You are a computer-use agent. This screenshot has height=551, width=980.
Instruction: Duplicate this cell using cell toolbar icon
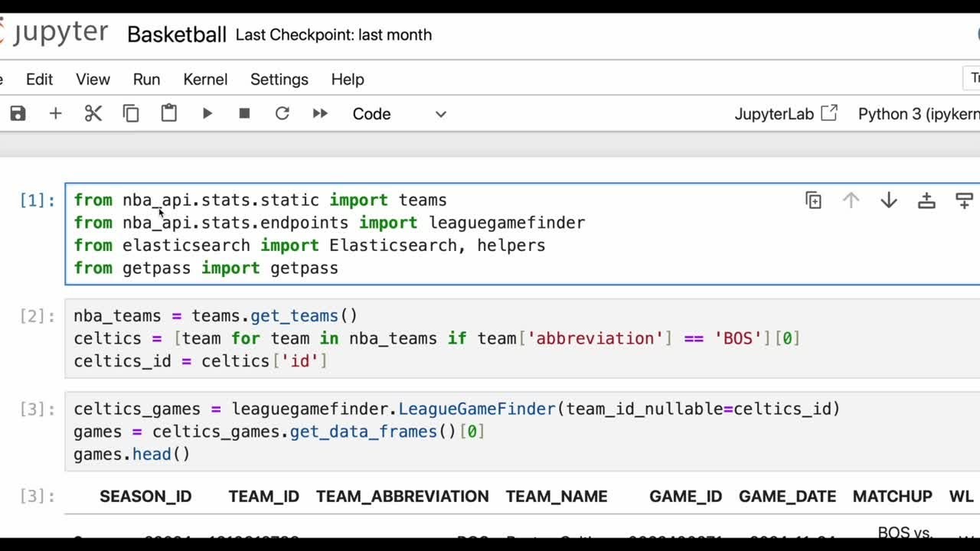[x=813, y=201]
